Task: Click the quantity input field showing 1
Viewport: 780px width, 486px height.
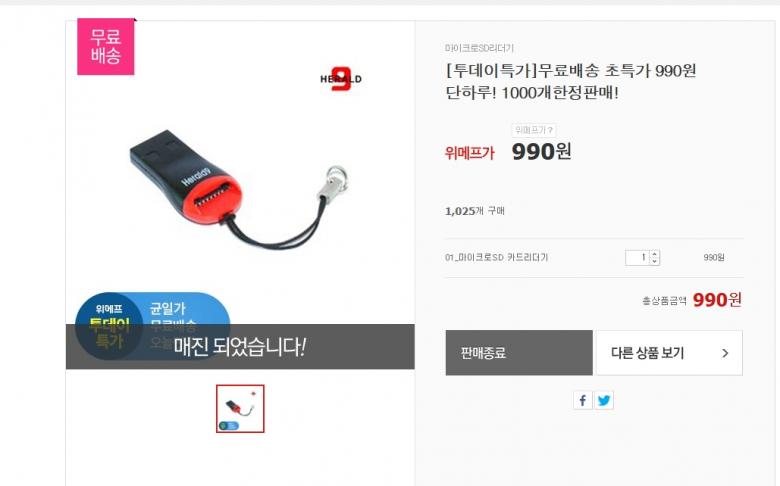Action: tap(638, 257)
